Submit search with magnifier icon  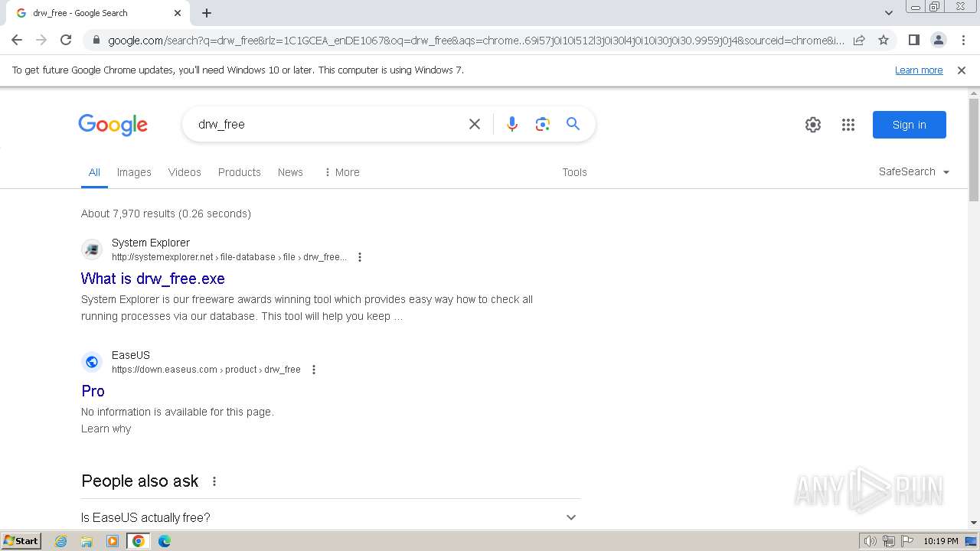point(573,124)
